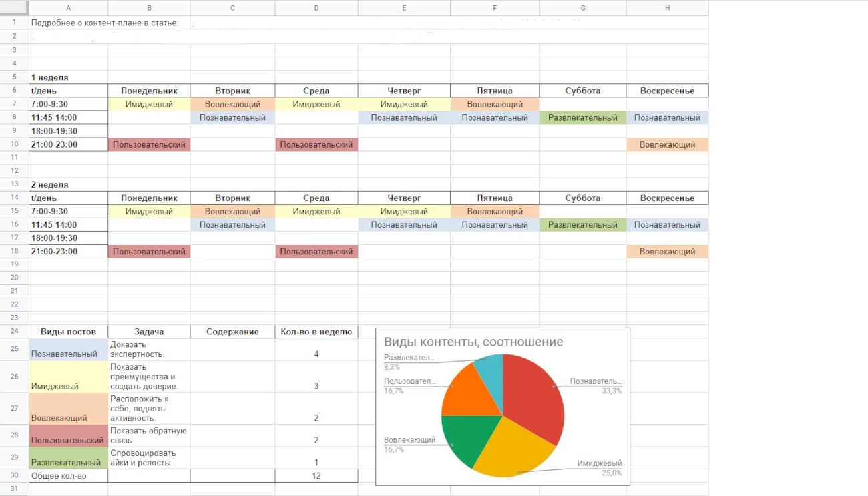868x496 pixels.
Task: Select 'Среда' header in row 6
Action: [x=316, y=91]
